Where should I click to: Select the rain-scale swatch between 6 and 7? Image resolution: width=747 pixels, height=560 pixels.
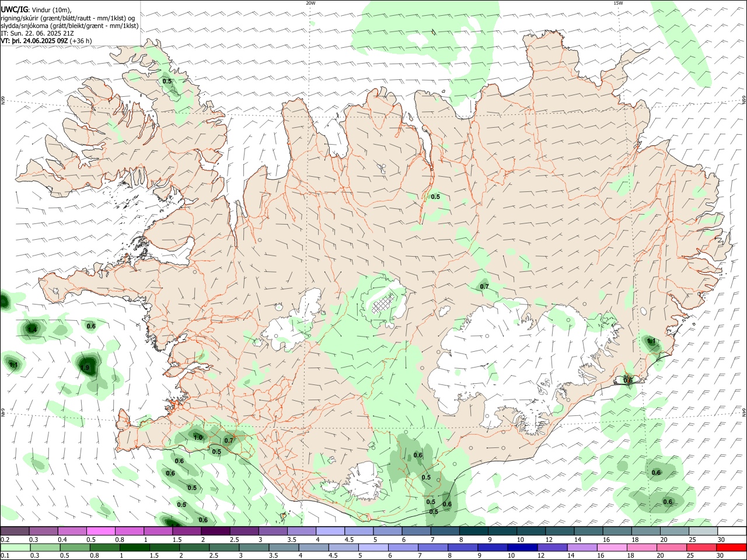pyautogui.click(x=403, y=547)
